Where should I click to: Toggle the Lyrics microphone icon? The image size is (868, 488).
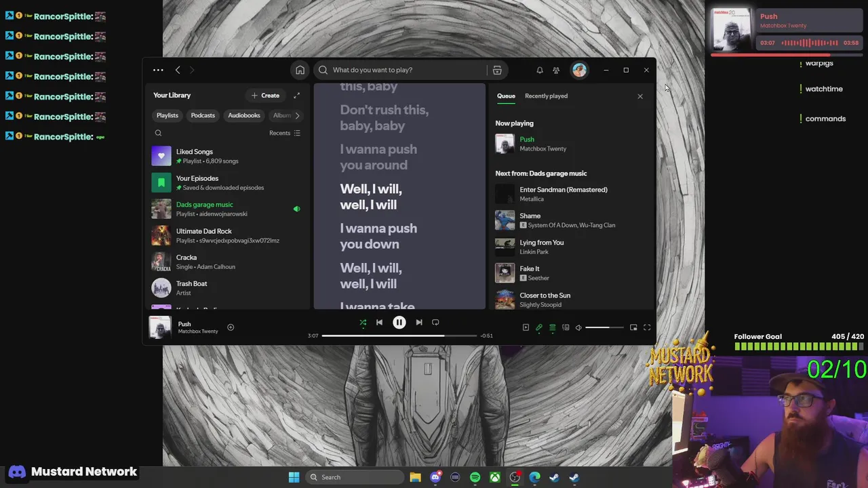[x=539, y=327]
